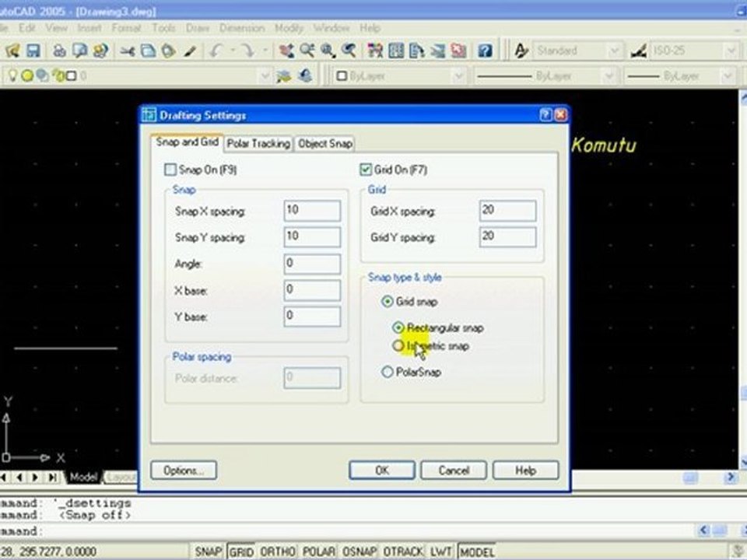Select the Snap and Grid tab

187,142
